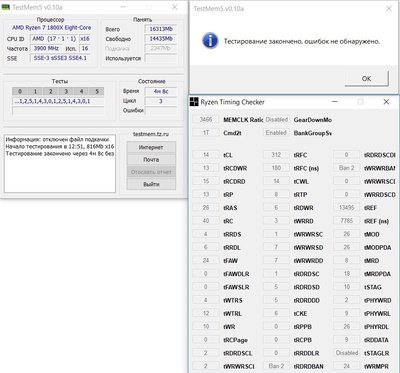Click the Выйти button to exit
The image size is (400, 373).
[x=151, y=184]
